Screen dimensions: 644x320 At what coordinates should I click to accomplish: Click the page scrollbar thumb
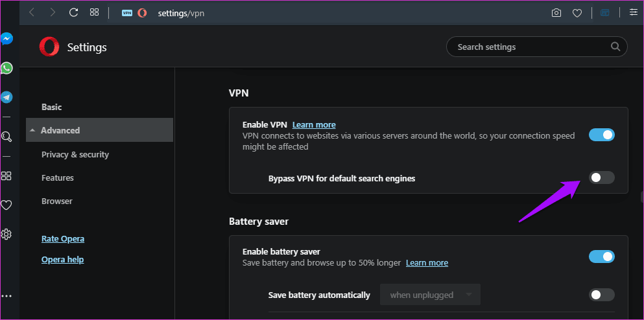pyautogui.click(x=642, y=197)
